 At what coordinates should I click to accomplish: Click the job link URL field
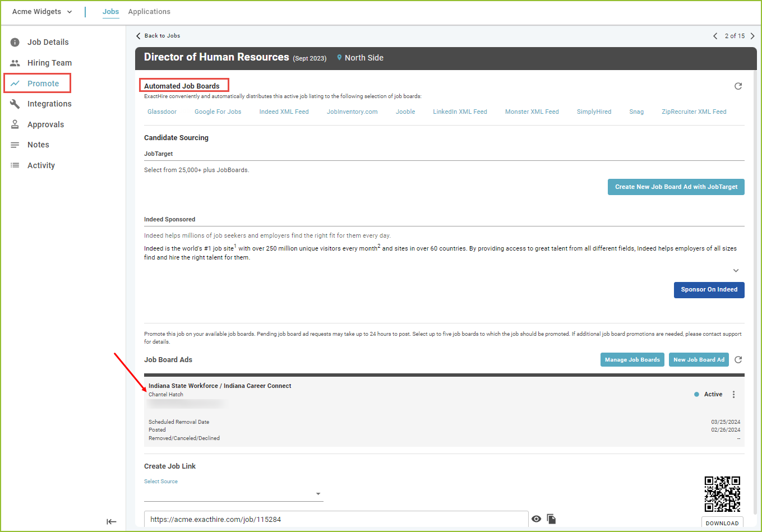[x=336, y=519]
